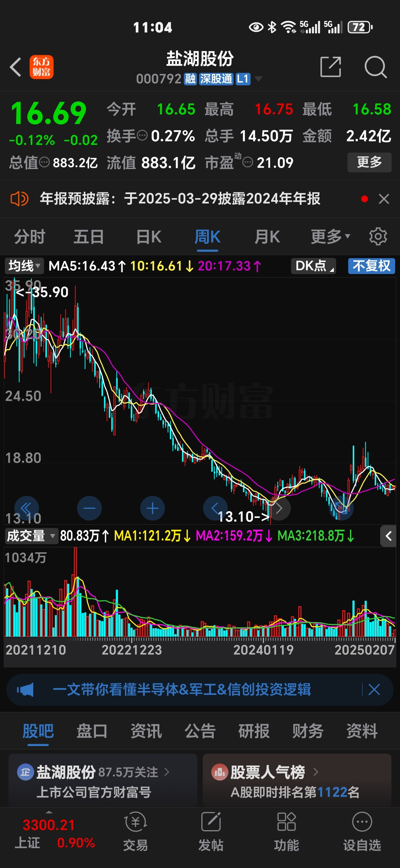Tap the L1 level badge
The image size is (400, 868).
click(x=243, y=79)
